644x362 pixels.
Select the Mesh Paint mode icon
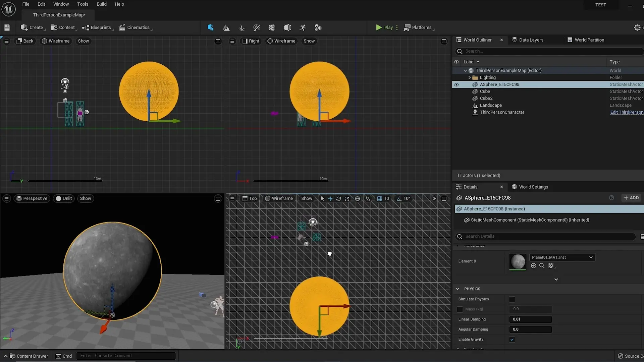[x=257, y=27]
